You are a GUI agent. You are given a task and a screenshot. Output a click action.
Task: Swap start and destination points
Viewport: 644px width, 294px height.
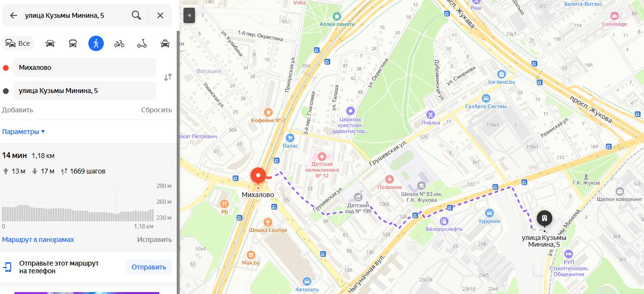[168, 77]
